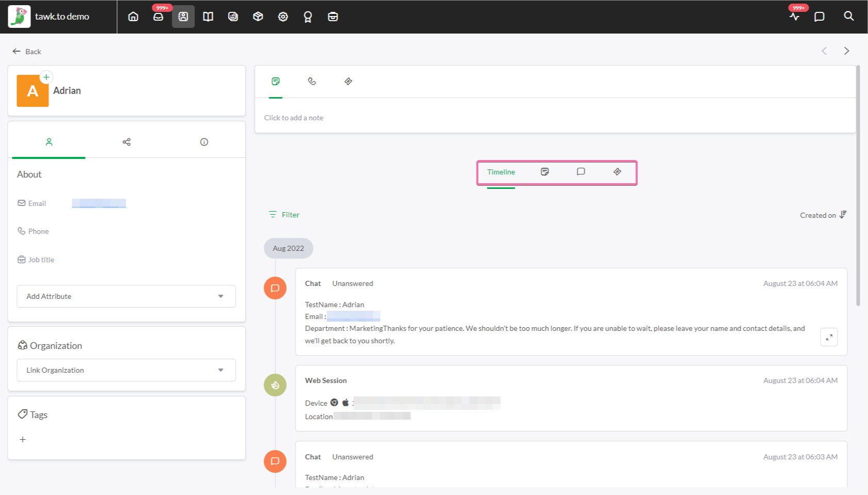Click the Unanswered label on 06:04 AM chat
This screenshot has height=495, width=868.
(353, 283)
